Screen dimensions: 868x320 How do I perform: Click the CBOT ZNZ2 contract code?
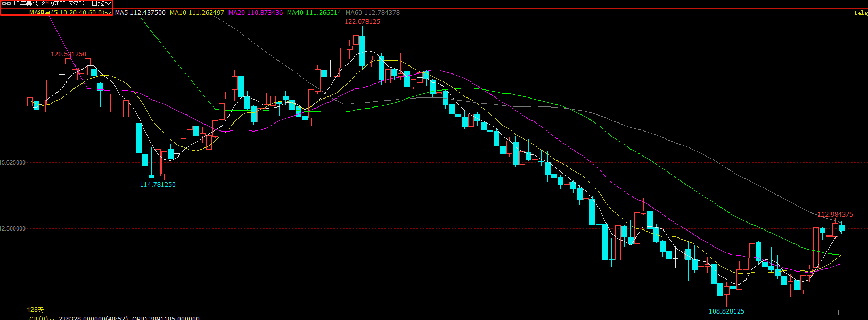68,4
